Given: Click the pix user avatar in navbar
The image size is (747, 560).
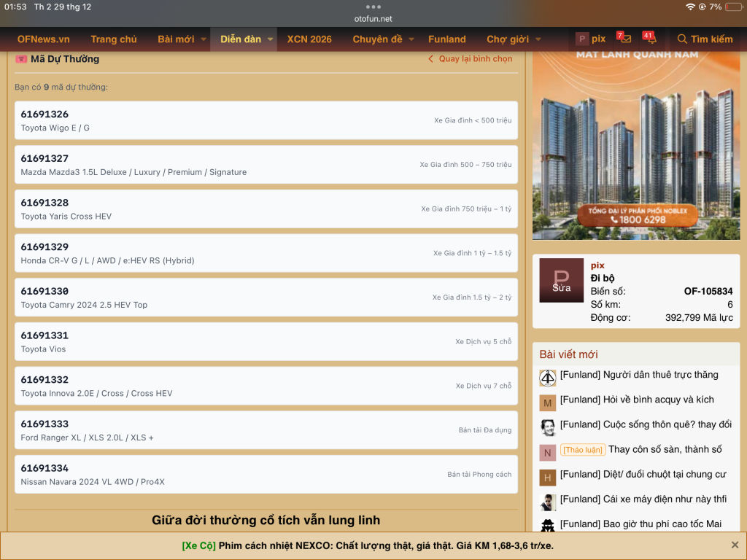Looking at the screenshot, I should (582, 39).
